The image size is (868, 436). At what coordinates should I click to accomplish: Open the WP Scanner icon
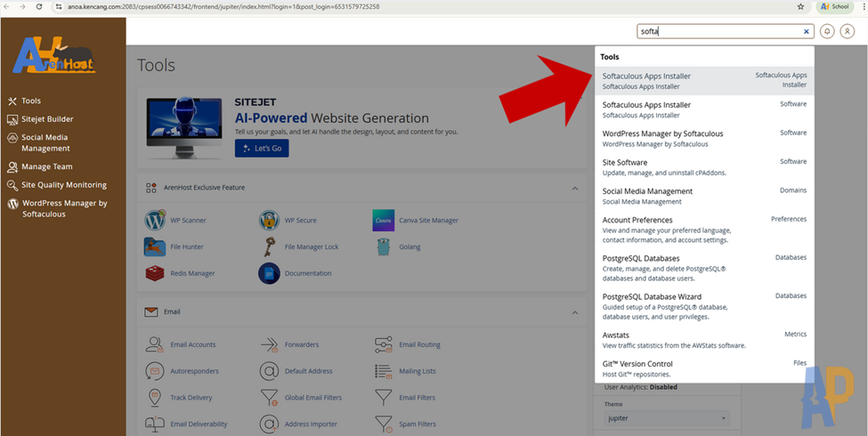pyautogui.click(x=155, y=220)
